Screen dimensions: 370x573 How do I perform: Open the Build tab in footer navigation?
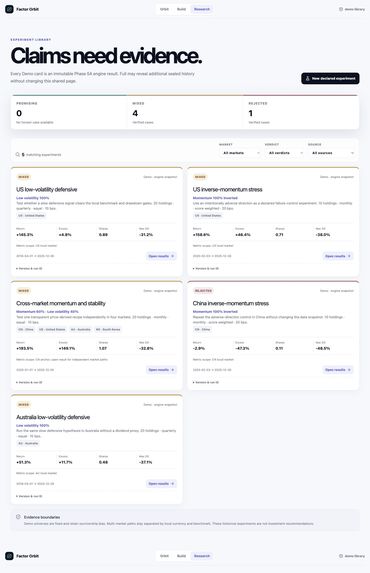[x=181, y=556]
